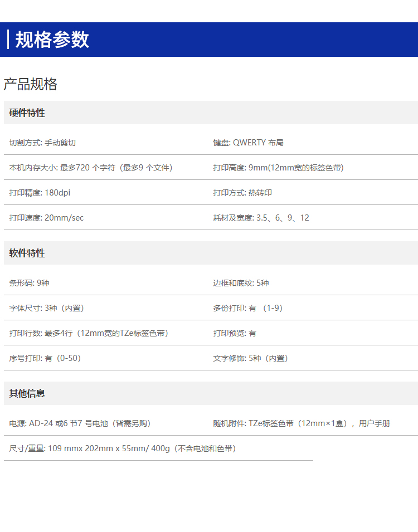This screenshot has width=418, height=532.
Task: Click the 键盘 QWERTY 布局 entry
Action: [x=248, y=143]
